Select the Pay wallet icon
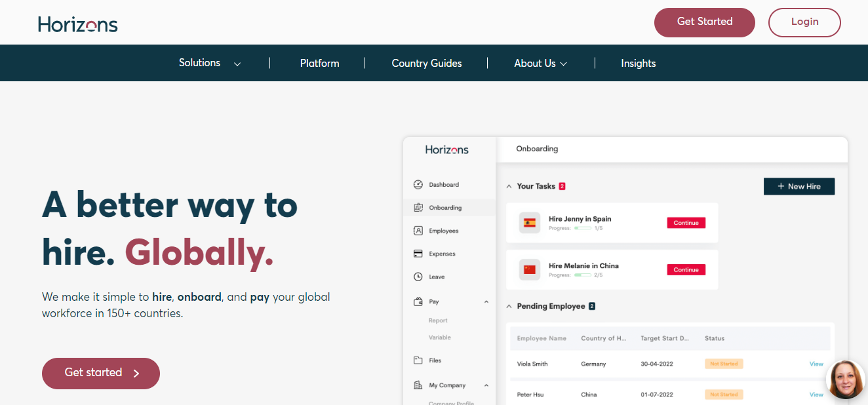The image size is (868, 405). pyautogui.click(x=418, y=301)
